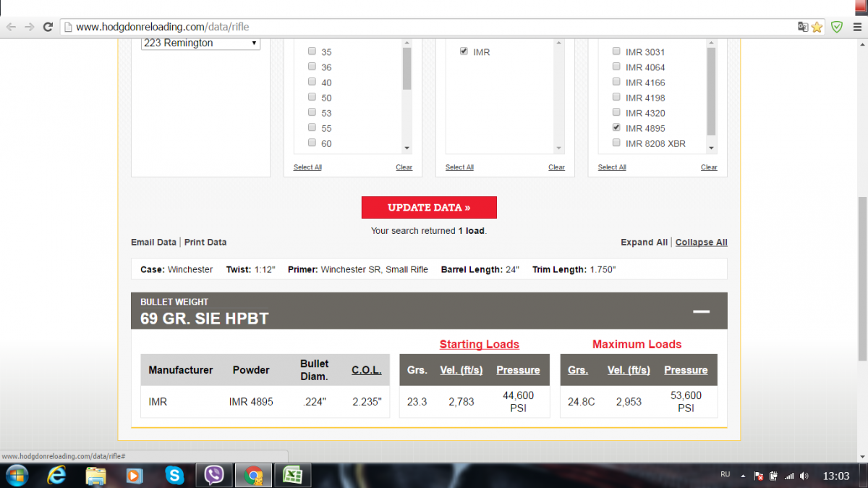Collapse the 69 GR. SIE HPBT section

[701, 311]
